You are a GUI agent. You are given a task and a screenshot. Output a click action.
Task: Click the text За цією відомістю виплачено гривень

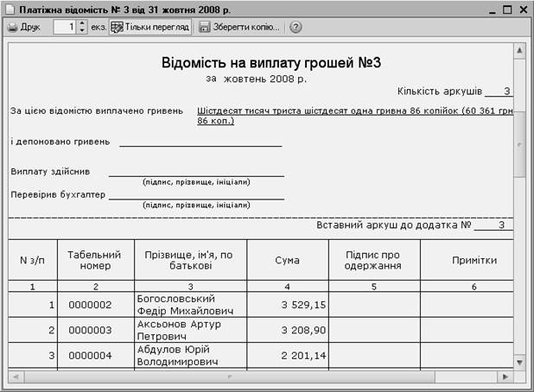97,111
